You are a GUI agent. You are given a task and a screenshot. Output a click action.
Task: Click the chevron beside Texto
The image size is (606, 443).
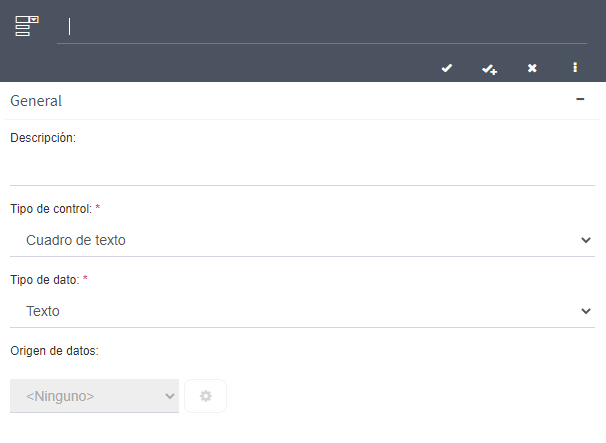[x=586, y=311]
